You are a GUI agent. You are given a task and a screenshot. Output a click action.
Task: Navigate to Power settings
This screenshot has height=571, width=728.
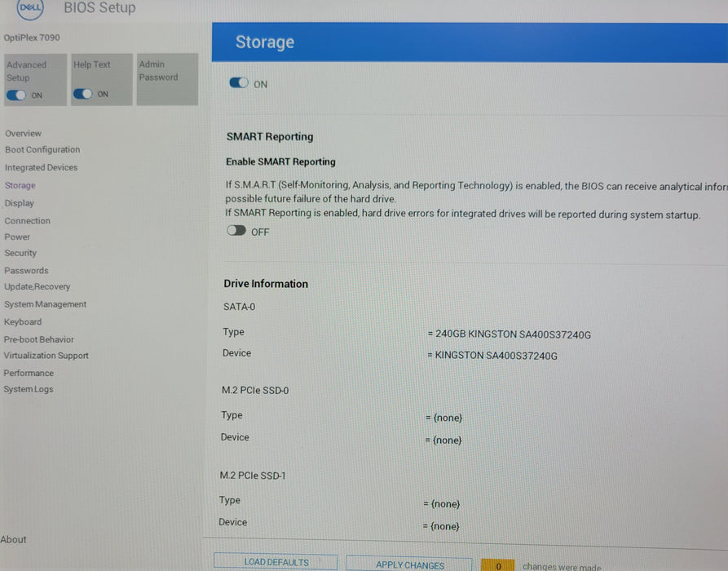(17, 237)
